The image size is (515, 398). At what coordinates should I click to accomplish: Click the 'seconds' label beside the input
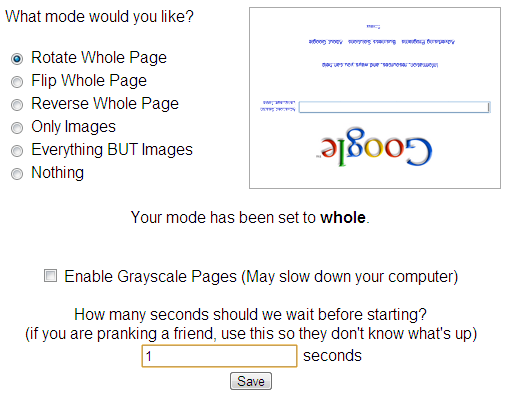point(332,356)
